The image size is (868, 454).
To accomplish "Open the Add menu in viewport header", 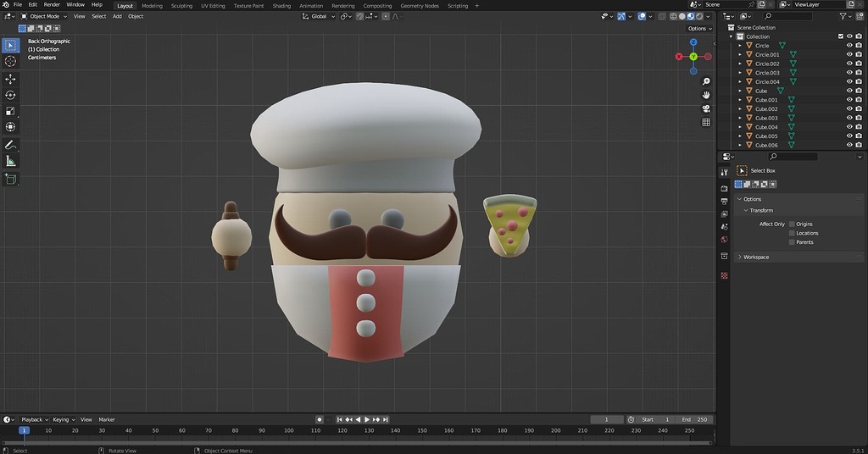I will point(117,16).
